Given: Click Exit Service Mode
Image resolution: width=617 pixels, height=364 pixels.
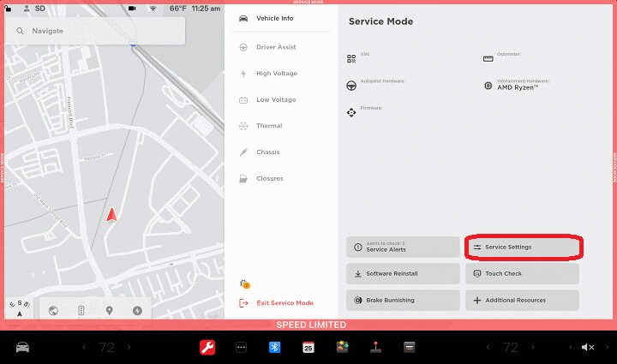Looking at the screenshot, I should point(285,303).
